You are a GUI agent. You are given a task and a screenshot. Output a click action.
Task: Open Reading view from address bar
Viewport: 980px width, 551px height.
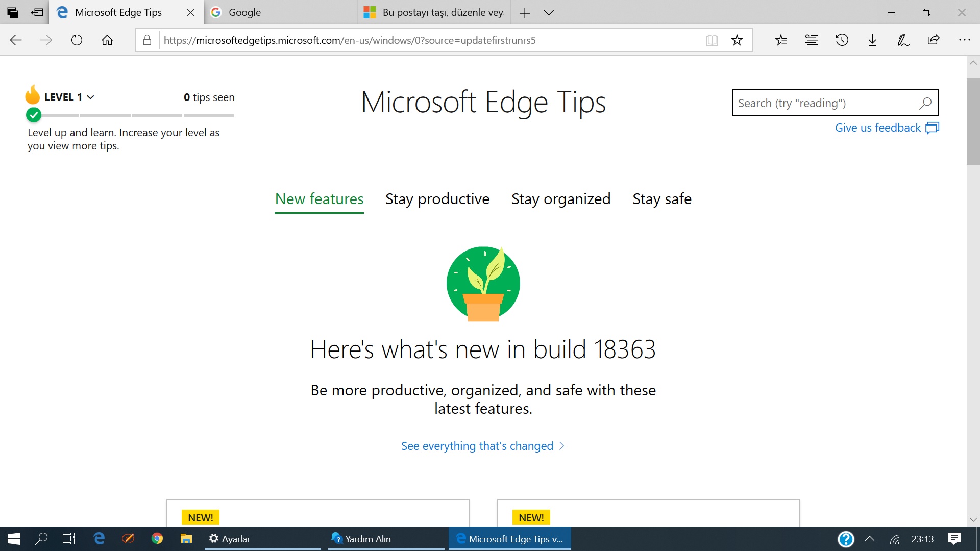point(712,40)
